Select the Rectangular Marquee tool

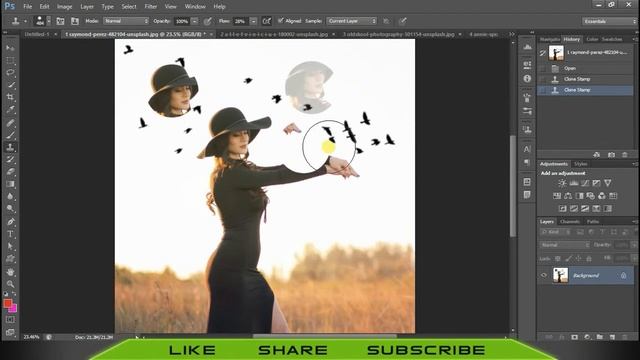click(x=10, y=60)
